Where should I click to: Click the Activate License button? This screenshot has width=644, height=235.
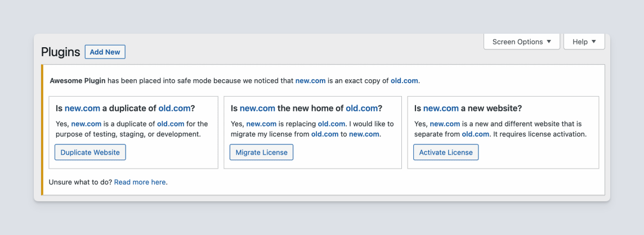[x=446, y=152]
